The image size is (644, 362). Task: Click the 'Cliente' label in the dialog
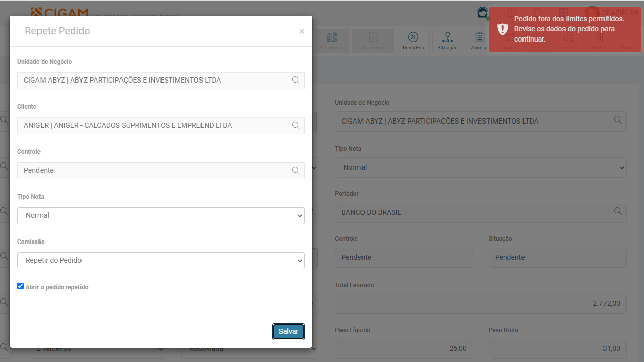(x=27, y=107)
